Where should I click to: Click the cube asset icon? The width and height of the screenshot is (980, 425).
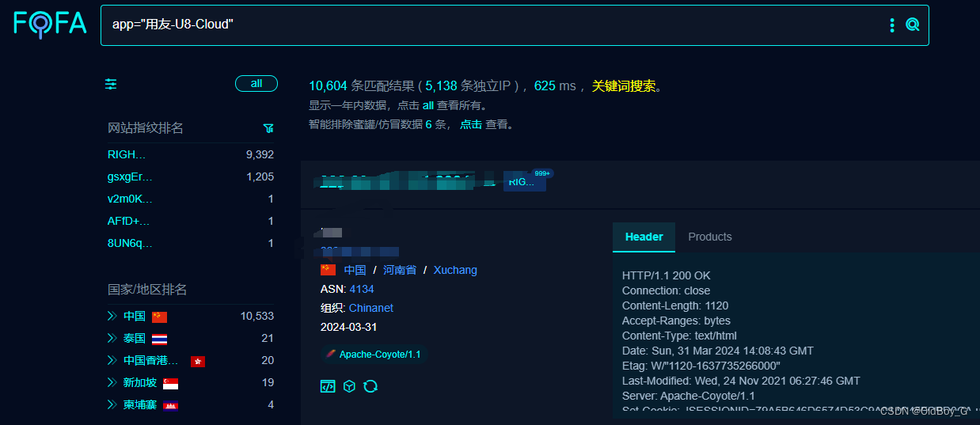[x=349, y=386]
